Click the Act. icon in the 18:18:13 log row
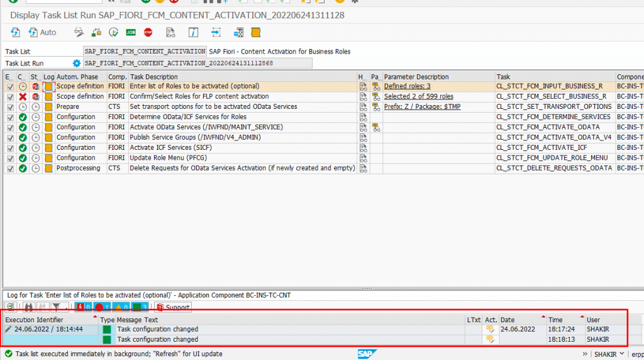The height and width of the screenshot is (360, 644). pos(490,339)
